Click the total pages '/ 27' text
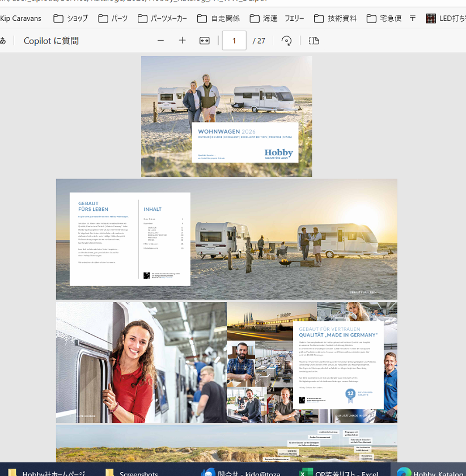This screenshot has width=466, height=476. [259, 41]
